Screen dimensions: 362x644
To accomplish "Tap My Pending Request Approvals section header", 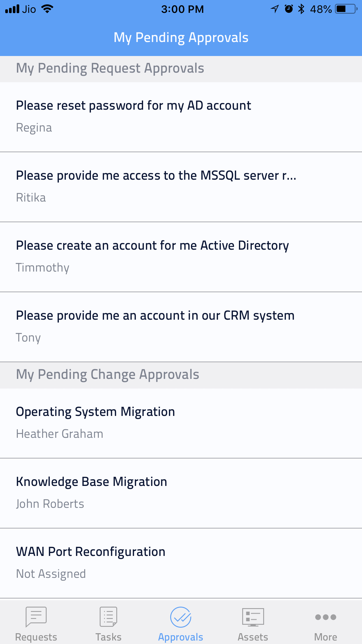I will [x=110, y=69].
